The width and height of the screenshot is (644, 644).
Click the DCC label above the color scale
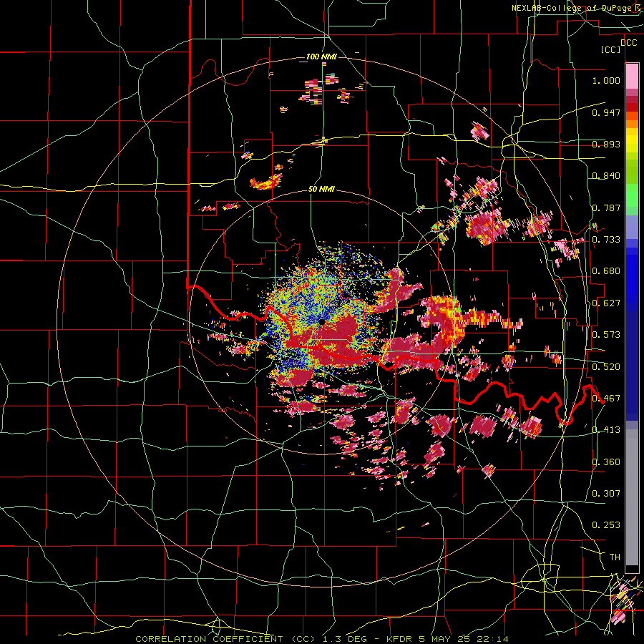pos(628,43)
